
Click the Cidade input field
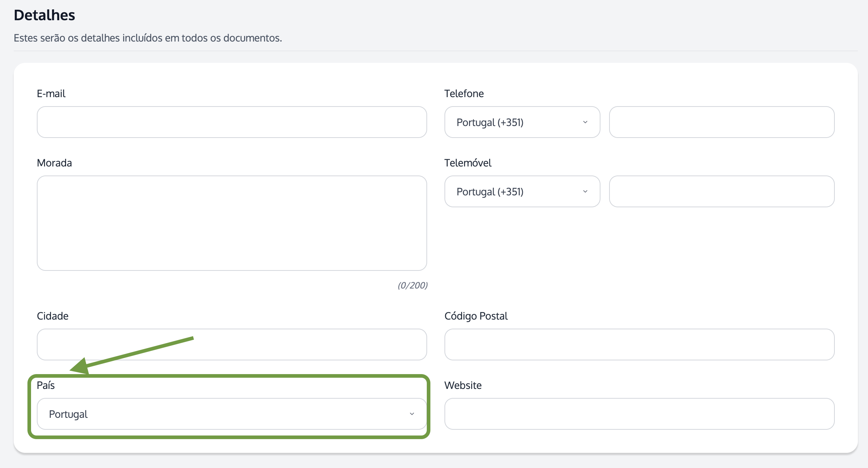(x=232, y=344)
